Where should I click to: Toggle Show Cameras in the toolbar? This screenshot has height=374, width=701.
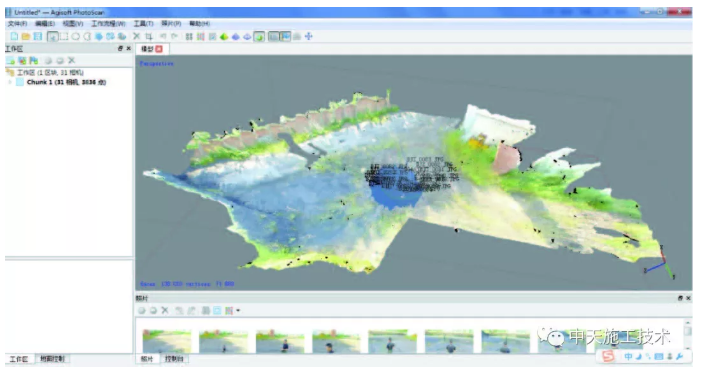[x=273, y=37]
